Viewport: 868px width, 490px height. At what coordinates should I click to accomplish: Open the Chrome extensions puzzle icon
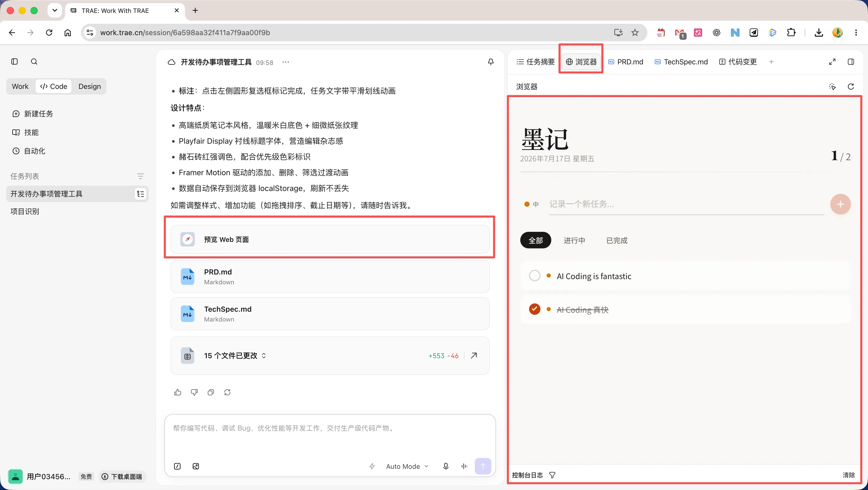click(x=791, y=33)
